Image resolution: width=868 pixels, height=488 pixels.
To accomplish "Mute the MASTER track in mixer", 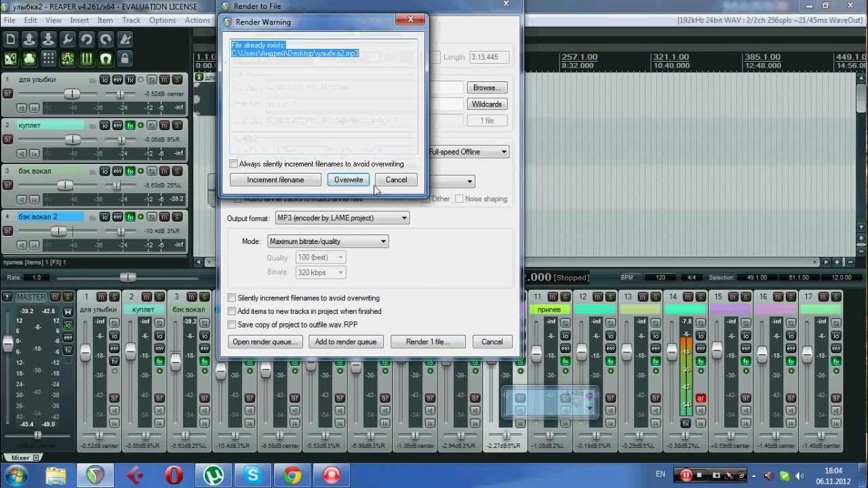I will [x=56, y=297].
